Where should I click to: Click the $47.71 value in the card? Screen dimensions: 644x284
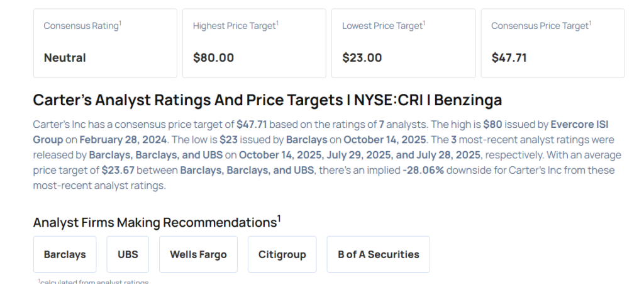pyautogui.click(x=509, y=58)
